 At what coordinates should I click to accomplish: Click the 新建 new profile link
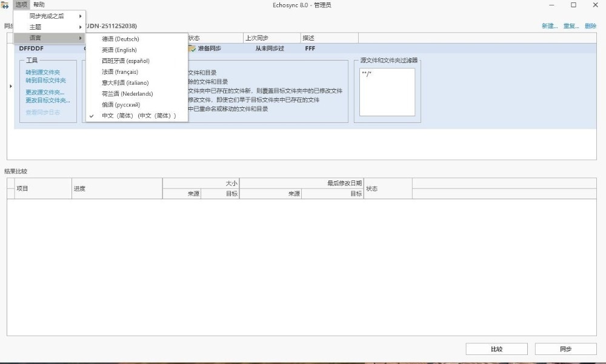click(x=550, y=26)
